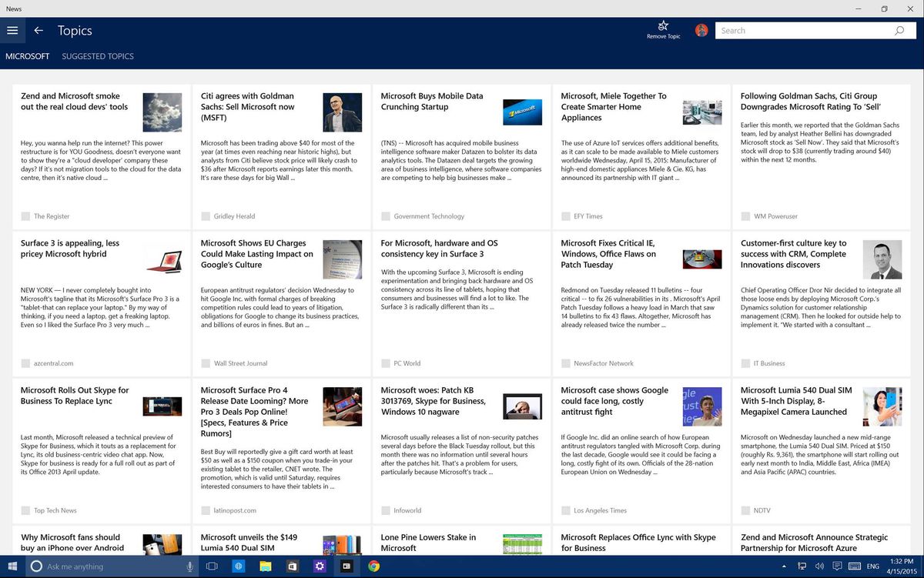Open Google Chrome from the taskbar

374,566
